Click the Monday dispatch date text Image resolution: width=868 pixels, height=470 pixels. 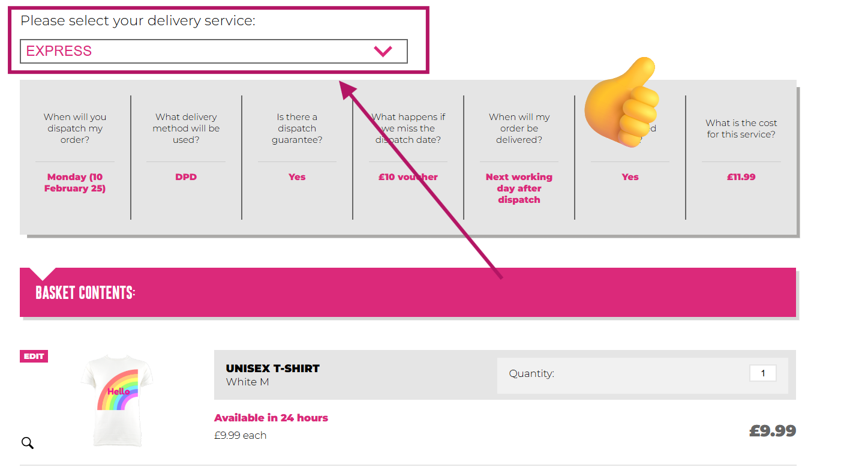click(x=75, y=182)
